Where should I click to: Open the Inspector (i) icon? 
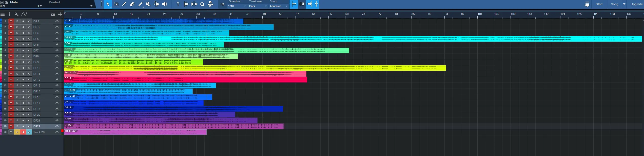9,14
